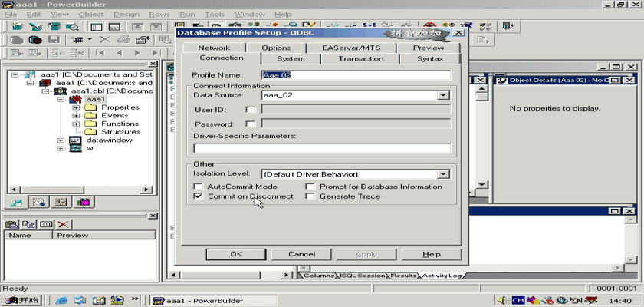Select the ISQL Session tab
Image resolution: width=644 pixels, height=307 pixels.
(x=362, y=276)
